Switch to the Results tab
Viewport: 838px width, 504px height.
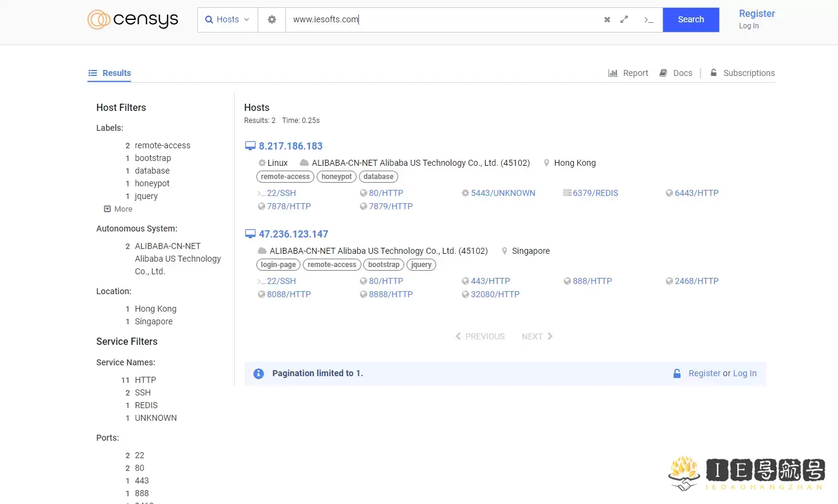pyautogui.click(x=109, y=73)
